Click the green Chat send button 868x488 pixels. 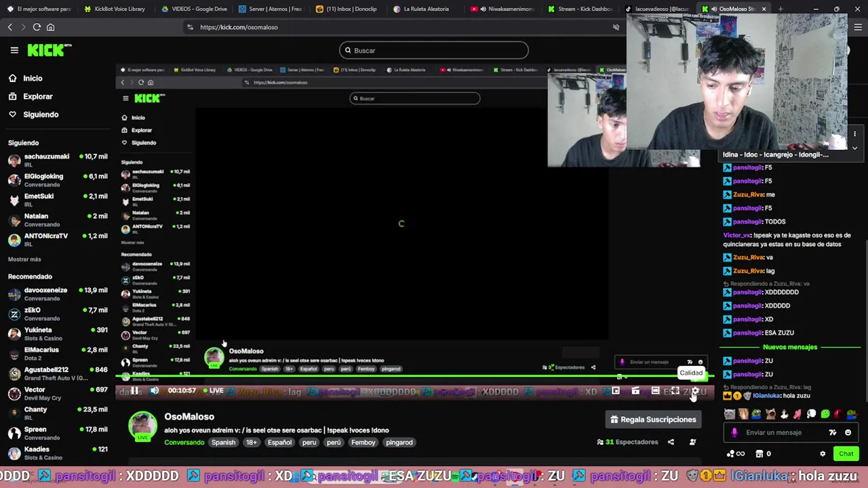[846, 454]
